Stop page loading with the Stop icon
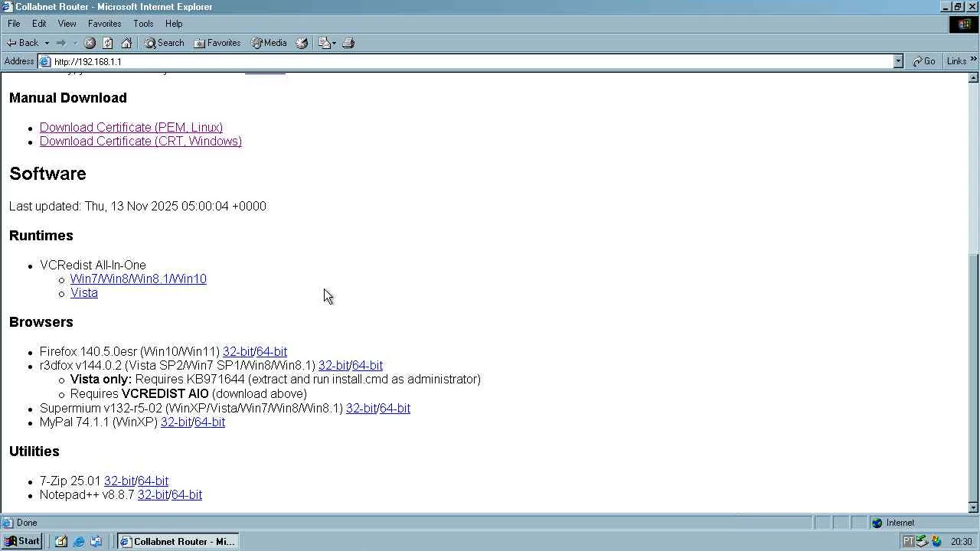Screen dimensions: 980x551 point(90,43)
